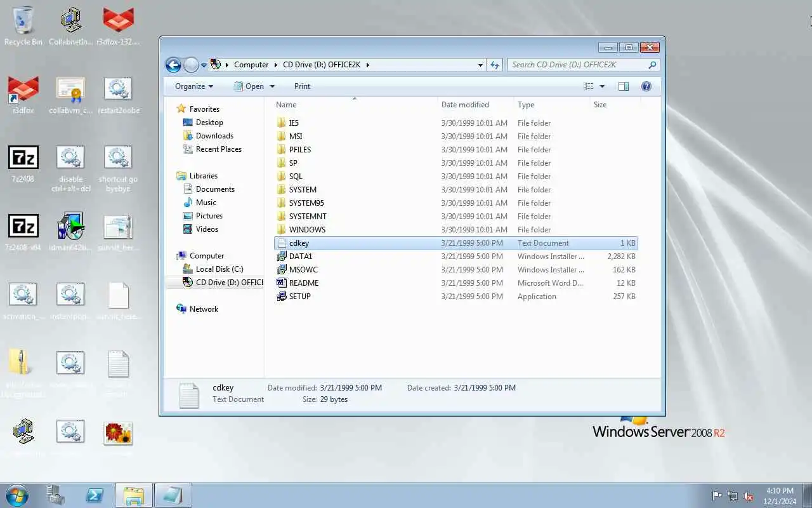Screen dimensions: 812x508
Task: Toggle the preview pane button
Action: pyautogui.click(x=624, y=86)
